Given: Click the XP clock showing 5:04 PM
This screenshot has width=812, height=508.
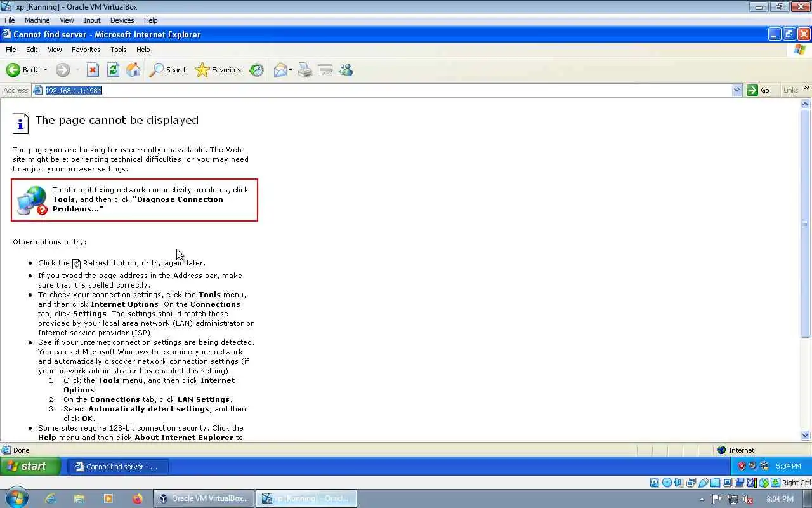Looking at the screenshot, I should (x=788, y=466).
